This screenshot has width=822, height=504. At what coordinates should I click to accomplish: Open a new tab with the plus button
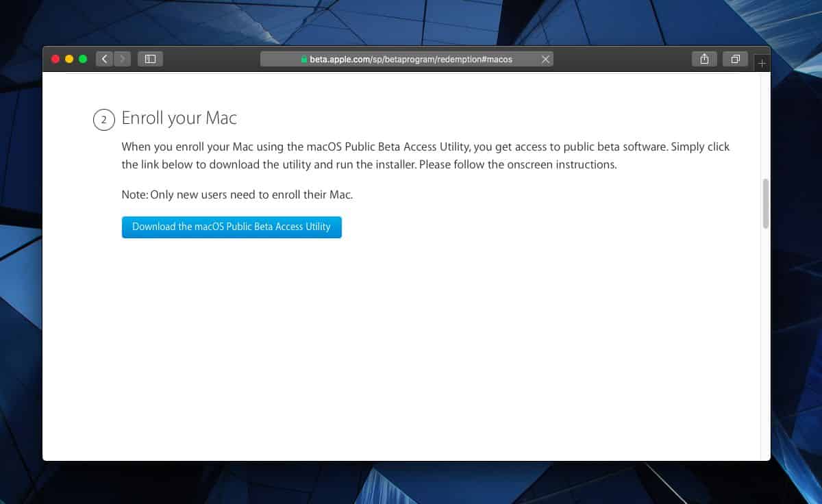pyautogui.click(x=762, y=62)
